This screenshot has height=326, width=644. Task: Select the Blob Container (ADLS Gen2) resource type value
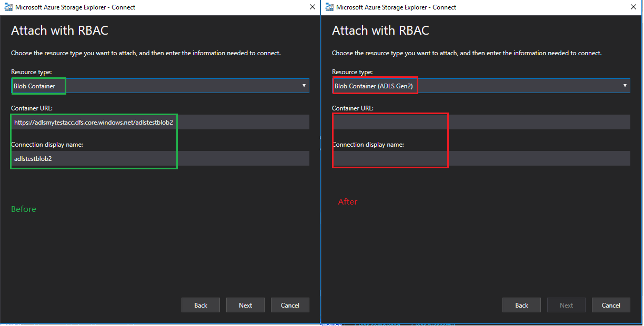click(x=374, y=85)
